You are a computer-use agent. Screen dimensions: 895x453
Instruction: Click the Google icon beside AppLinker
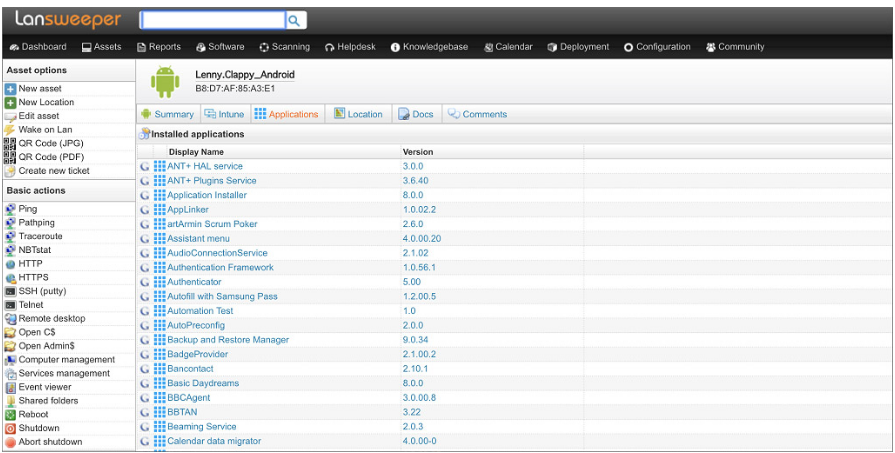click(146, 210)
